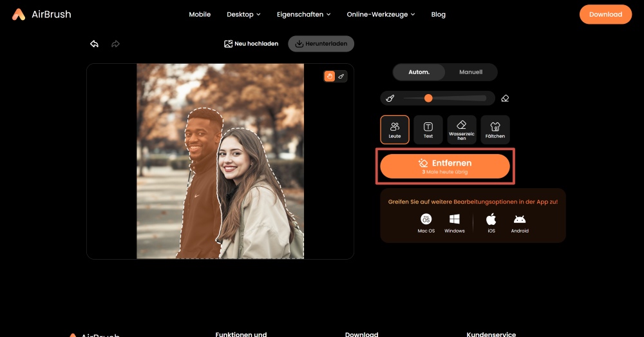Screen dimensions: 644x337
Task: Select the Text removal option
Action: [x=428, y=130]
